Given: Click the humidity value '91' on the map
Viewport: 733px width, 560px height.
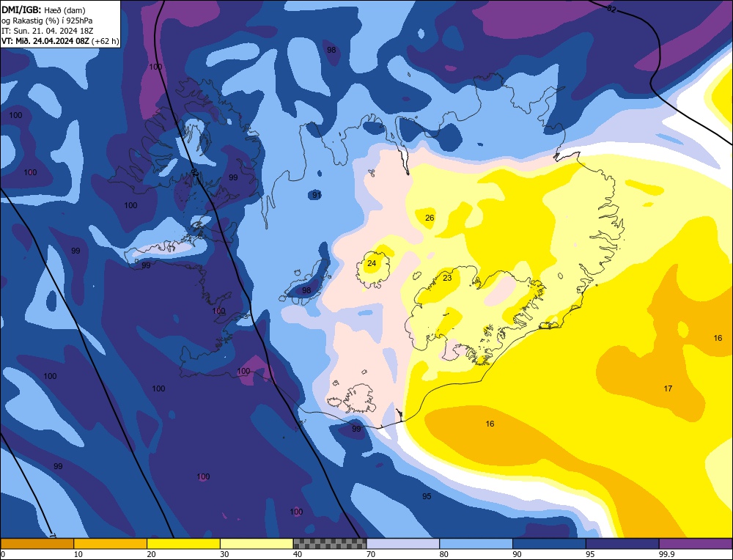Looking at the screenshot, I should pos(317,195).
